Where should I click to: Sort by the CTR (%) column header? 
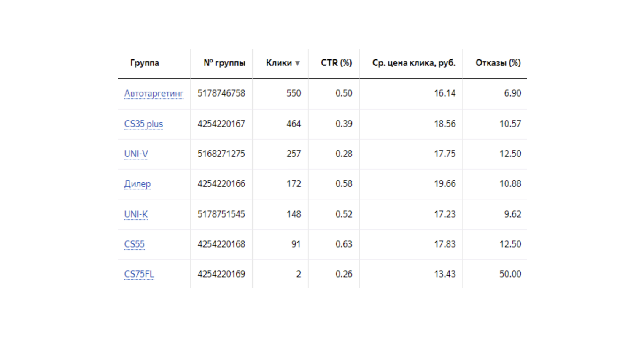(x=336, y=63)
